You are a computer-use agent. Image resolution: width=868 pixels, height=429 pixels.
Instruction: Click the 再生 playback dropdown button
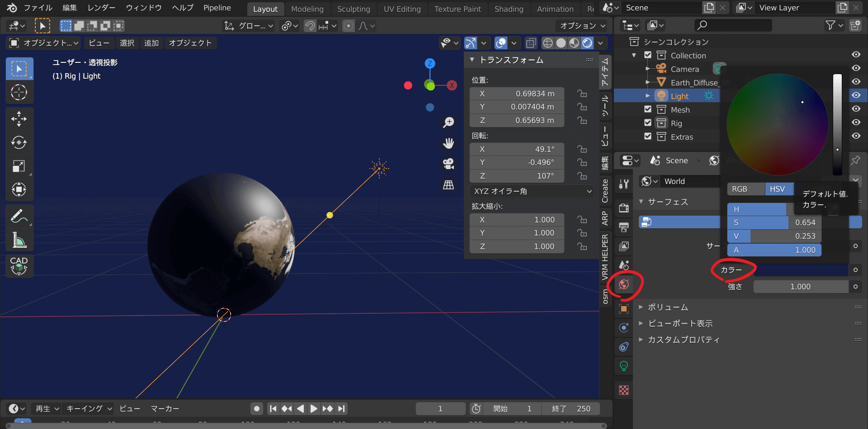(47, 409)
